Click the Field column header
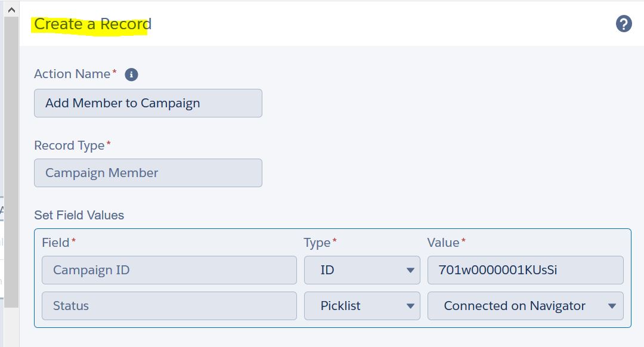The height and width of the screenshot is (347, 644). 56,243
